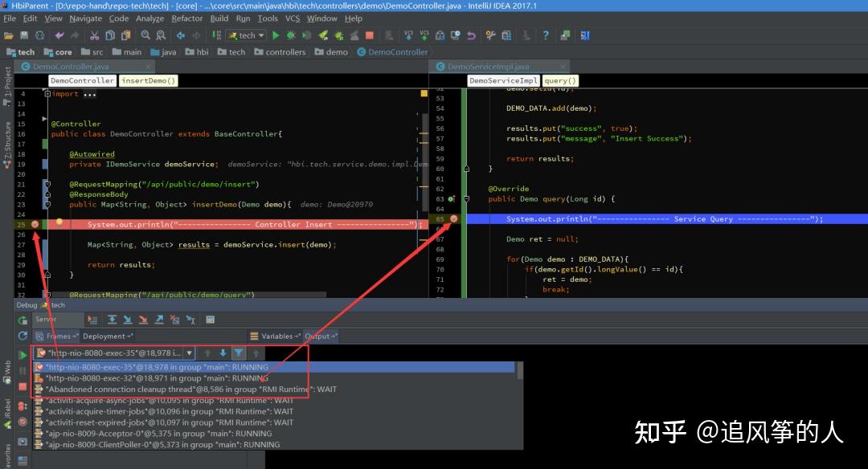Click the Copy icon in main toolbar
This screenshot has width=868, height=469.
[110, 35]
